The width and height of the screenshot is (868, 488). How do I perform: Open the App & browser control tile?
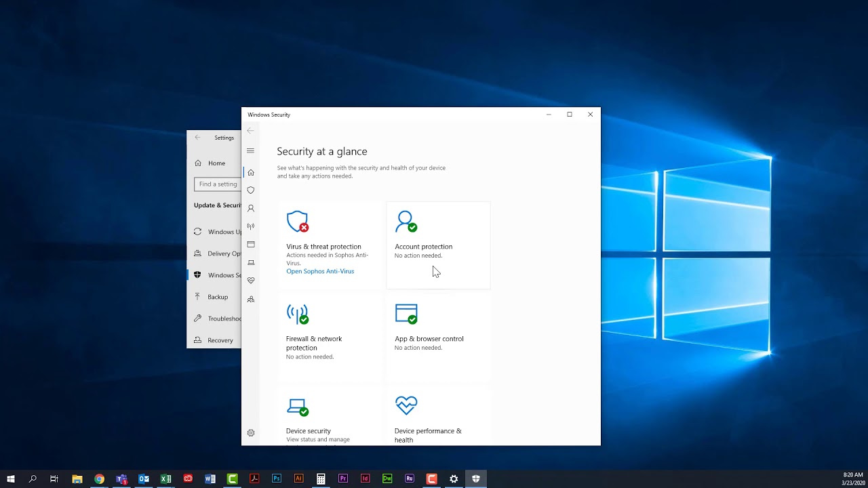(x=438, y=337)
